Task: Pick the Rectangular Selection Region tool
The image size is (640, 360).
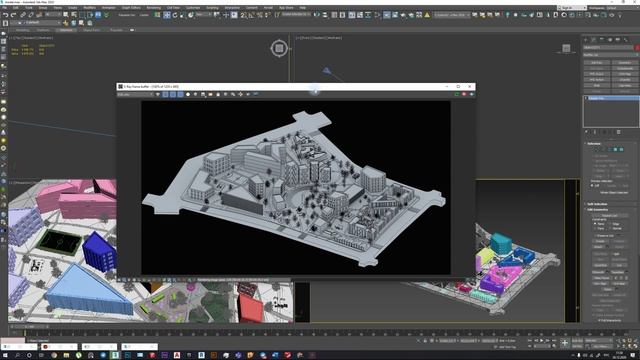Action: pos(82,15)
